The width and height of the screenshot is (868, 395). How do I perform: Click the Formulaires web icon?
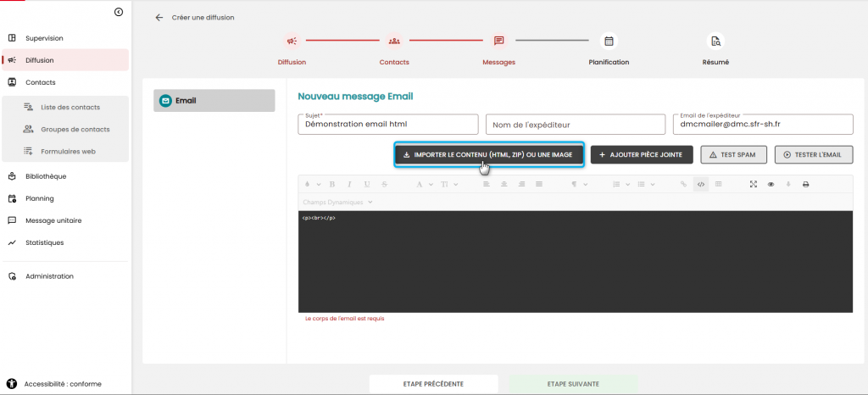click(x=28, y=151)
